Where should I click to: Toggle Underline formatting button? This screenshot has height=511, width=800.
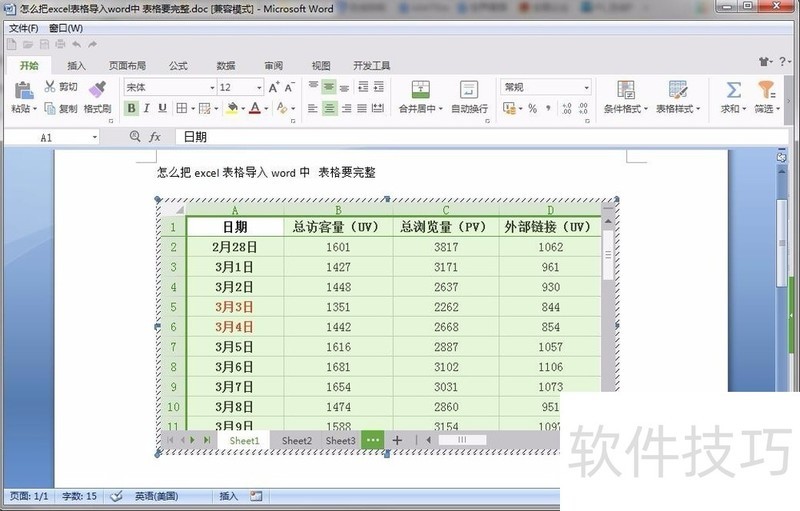point(162,108)
